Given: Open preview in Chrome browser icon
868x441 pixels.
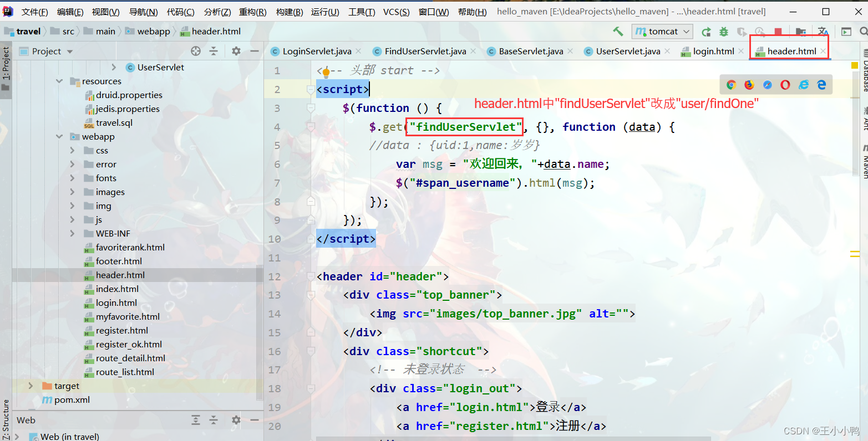Looking at the screenshot, I should (x=732, y=85).
